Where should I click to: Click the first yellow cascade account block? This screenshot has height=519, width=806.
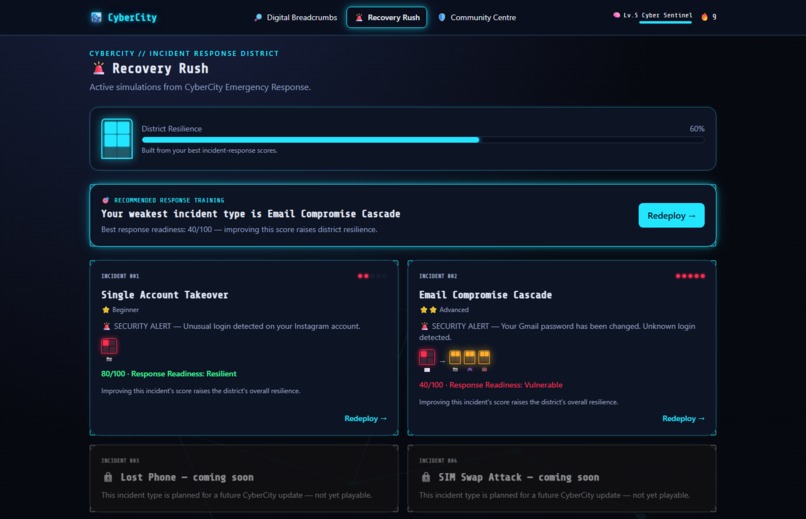(455, 357)
